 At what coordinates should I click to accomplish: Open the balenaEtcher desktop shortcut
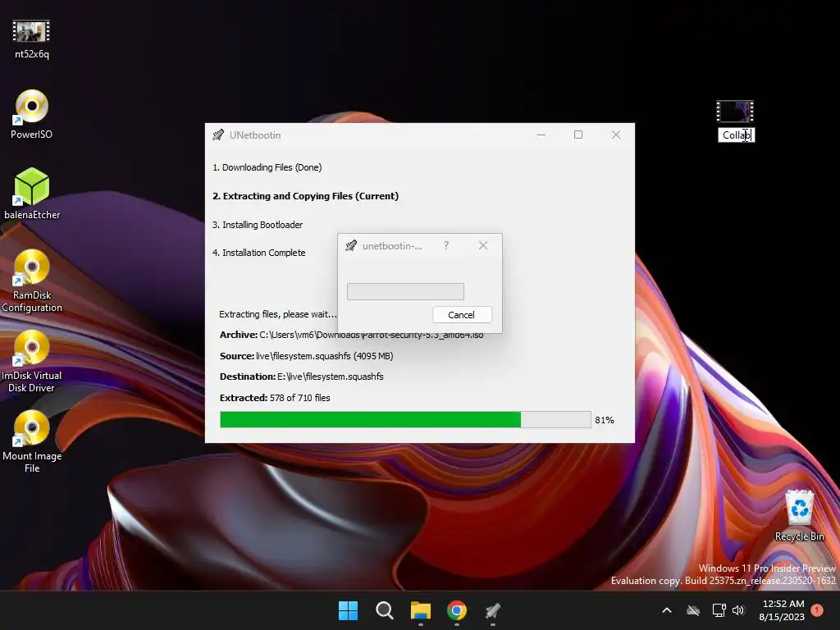point(32,194)
